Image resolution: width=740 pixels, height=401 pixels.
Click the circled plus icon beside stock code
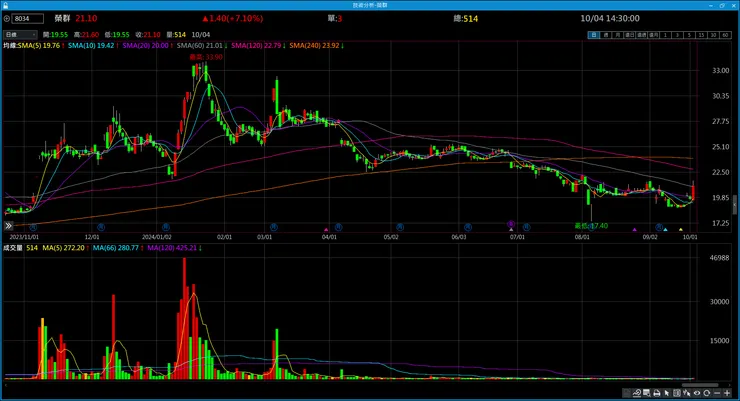click(8, 18)
